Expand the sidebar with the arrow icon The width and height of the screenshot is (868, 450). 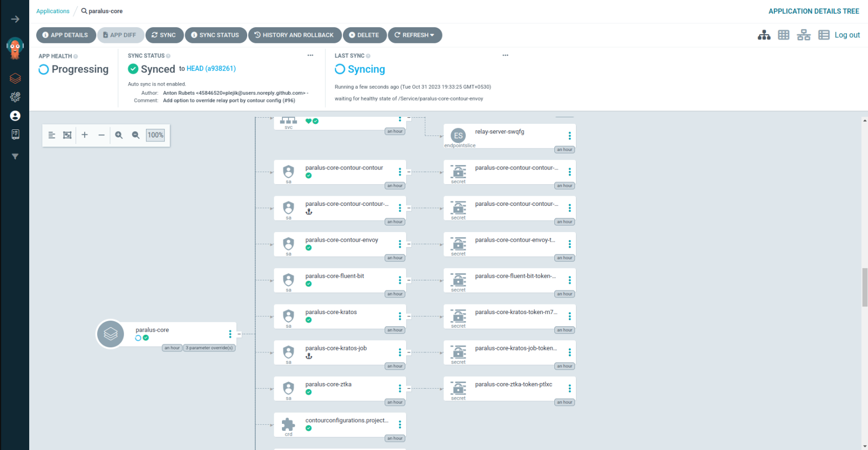15,19
